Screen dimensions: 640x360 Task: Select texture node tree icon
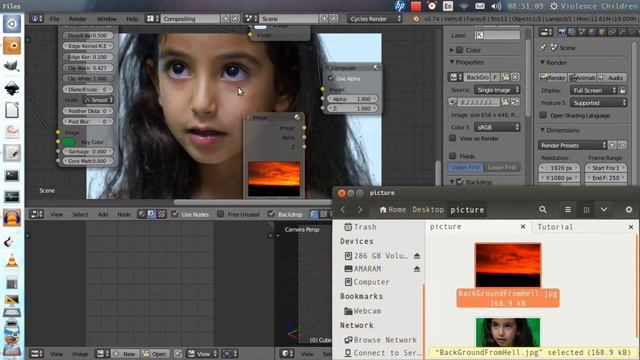click(x=161, y=214)
